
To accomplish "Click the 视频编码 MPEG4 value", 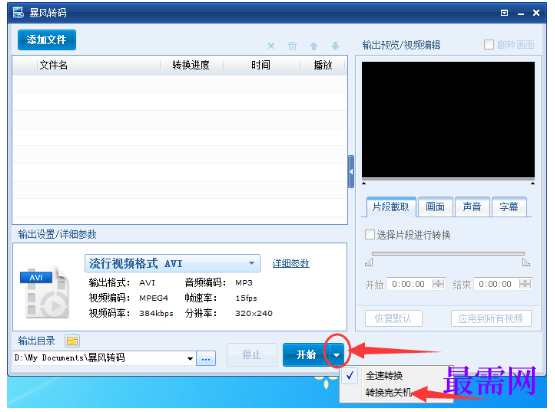I will coord(154,298).
